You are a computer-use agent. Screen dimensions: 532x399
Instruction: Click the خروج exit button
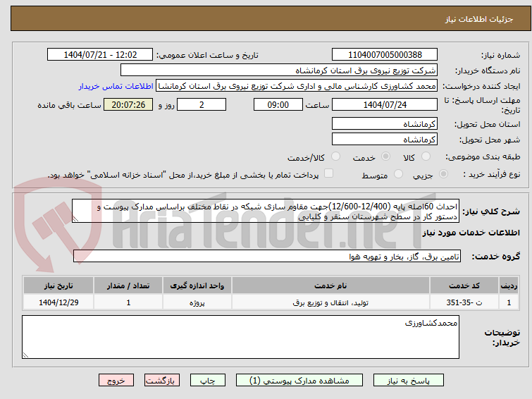[116, 381]
